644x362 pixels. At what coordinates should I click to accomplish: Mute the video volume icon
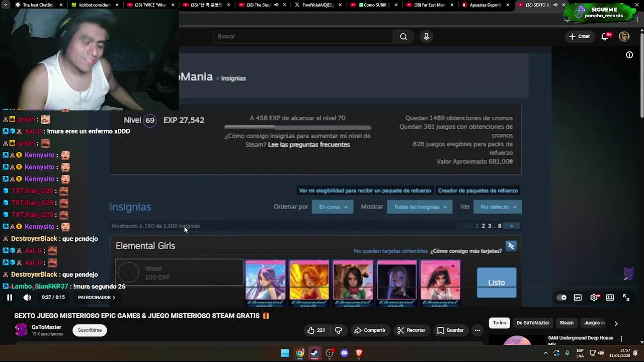(x=27, y=298)
